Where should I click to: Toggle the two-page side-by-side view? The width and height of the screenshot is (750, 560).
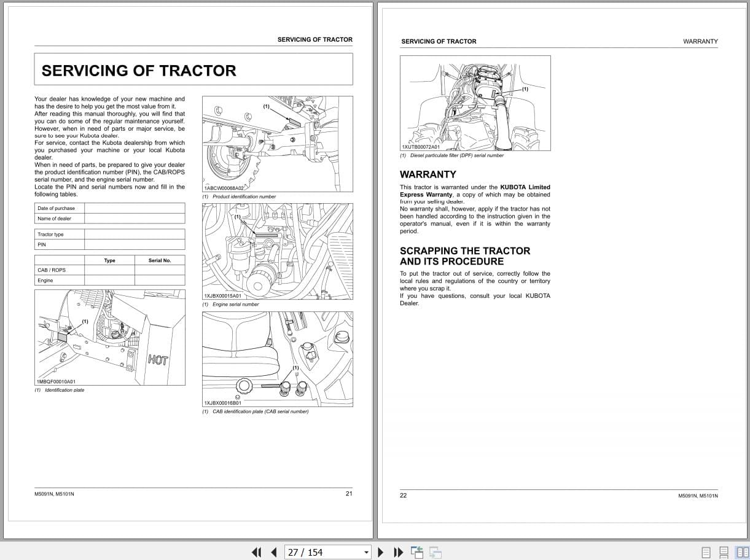click(740, 552)
